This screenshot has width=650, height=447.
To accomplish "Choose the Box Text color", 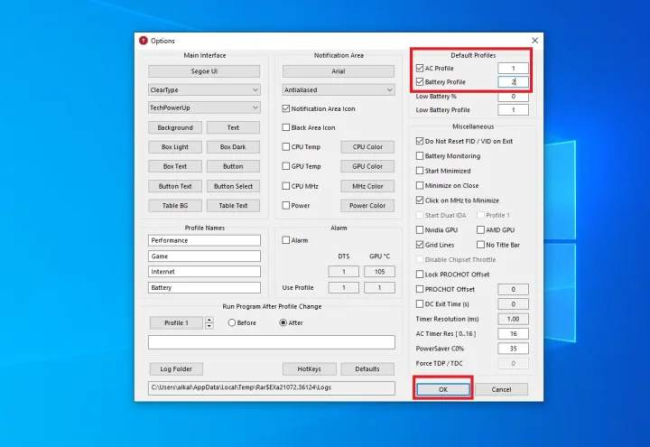I will click(x=175, y=166).
